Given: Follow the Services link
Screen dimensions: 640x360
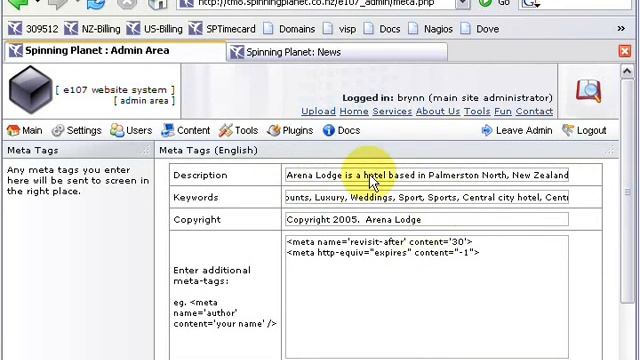Looking at the screenshot, I should [x=392, y=111].
